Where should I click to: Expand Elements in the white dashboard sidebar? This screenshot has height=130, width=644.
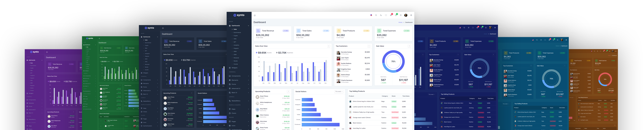(239, 80)
